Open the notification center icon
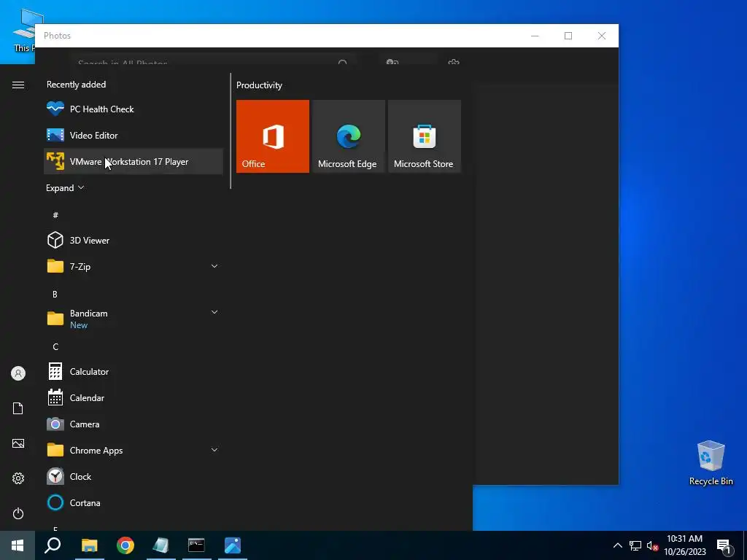 click(x=724, y=546)
